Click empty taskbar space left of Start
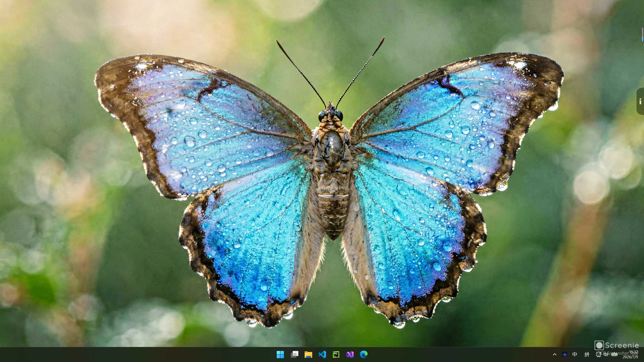 tap(136, 354)
